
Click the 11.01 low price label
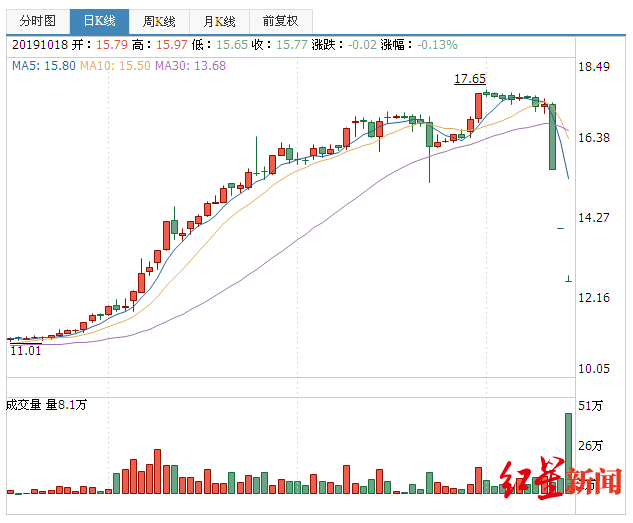tap(25, 350)
